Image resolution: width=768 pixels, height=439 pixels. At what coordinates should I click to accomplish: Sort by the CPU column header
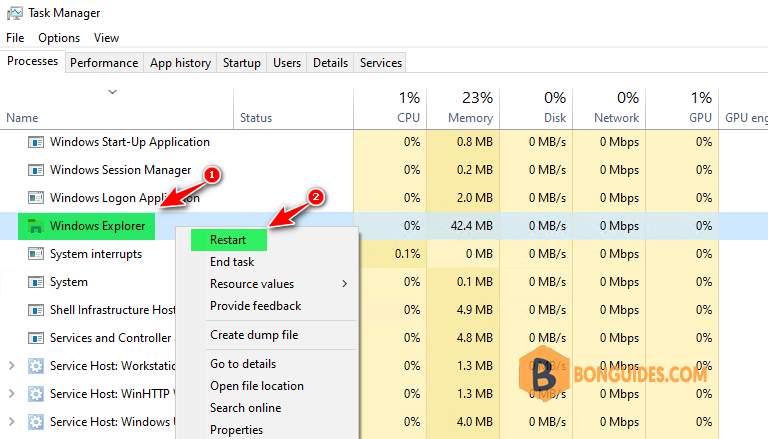(x=408, y=118)
